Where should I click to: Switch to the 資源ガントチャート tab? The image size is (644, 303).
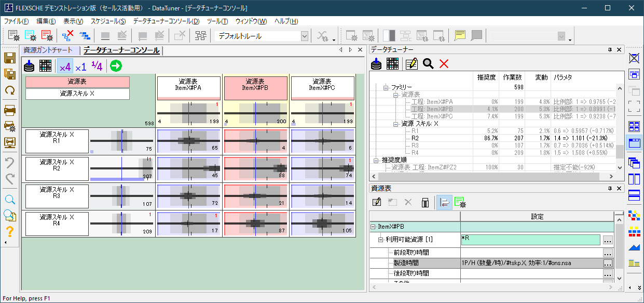(48, 50)
